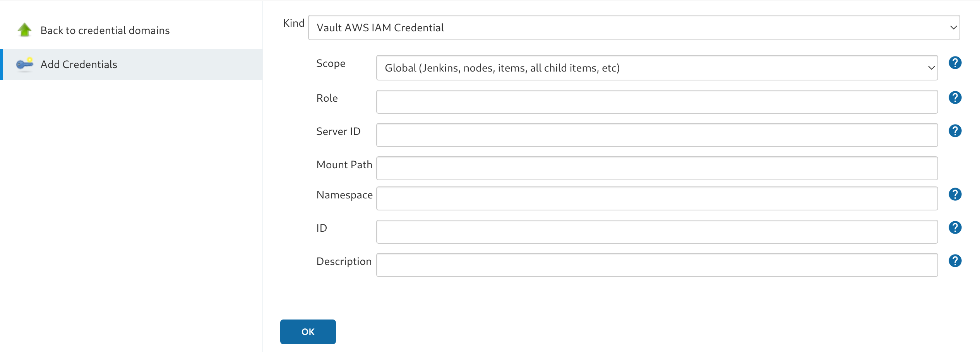Viewport: 980px width, 352px height.
Task: Open the Kind dropdown showing Vault AWS IAM Credential
Action: pos(634,27)
